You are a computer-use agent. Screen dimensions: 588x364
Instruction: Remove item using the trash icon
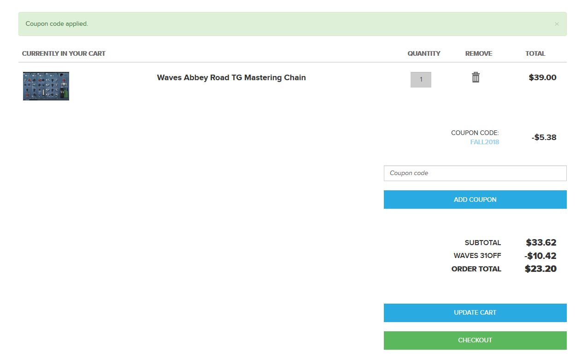tap(476, 77)
